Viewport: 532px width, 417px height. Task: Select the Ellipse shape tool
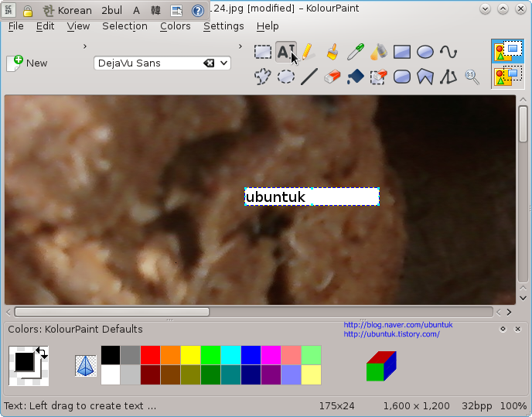coord(425,52)
